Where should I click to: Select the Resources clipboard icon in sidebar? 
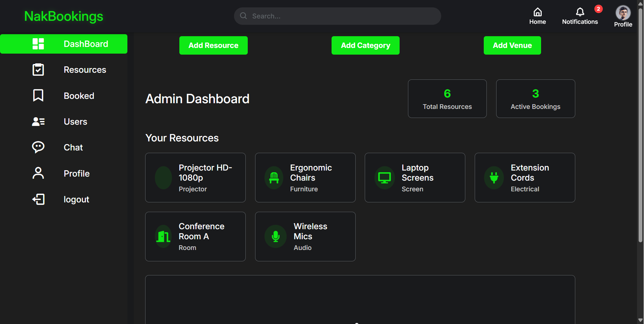[38, 70]
